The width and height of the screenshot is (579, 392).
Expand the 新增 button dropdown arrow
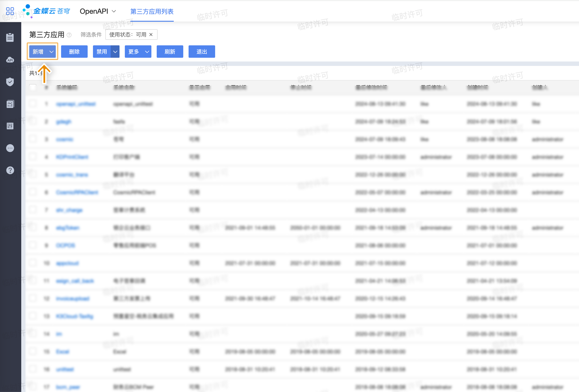pos(51,52)
